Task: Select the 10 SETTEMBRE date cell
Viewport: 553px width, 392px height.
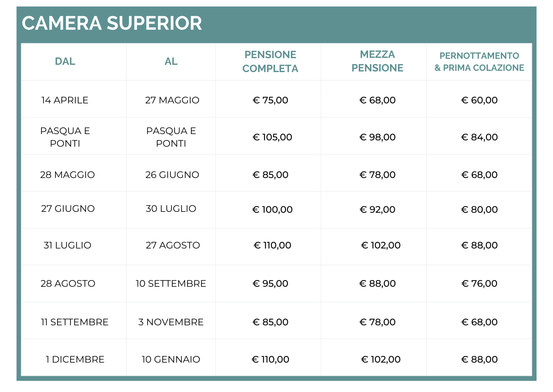Action: [x=171, y=284]
